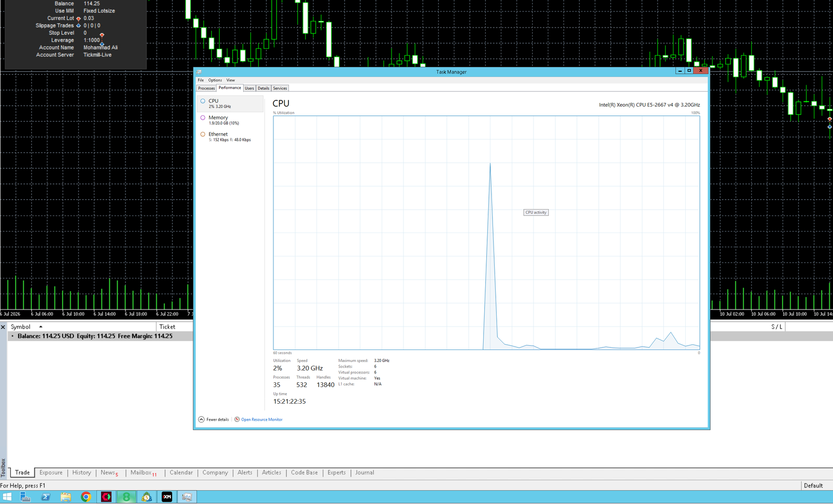Click the Fewer details chevron icon
833x504 pixels.
point(201,420)
